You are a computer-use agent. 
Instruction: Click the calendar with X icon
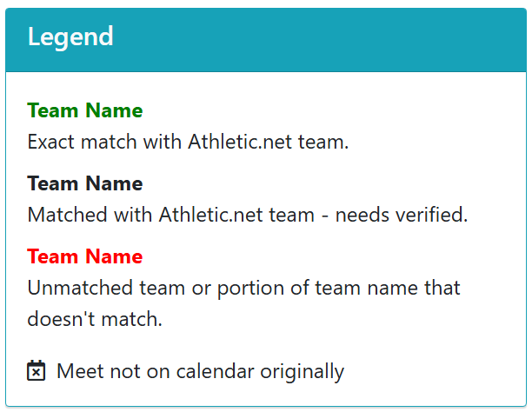[x=36, y=370]
